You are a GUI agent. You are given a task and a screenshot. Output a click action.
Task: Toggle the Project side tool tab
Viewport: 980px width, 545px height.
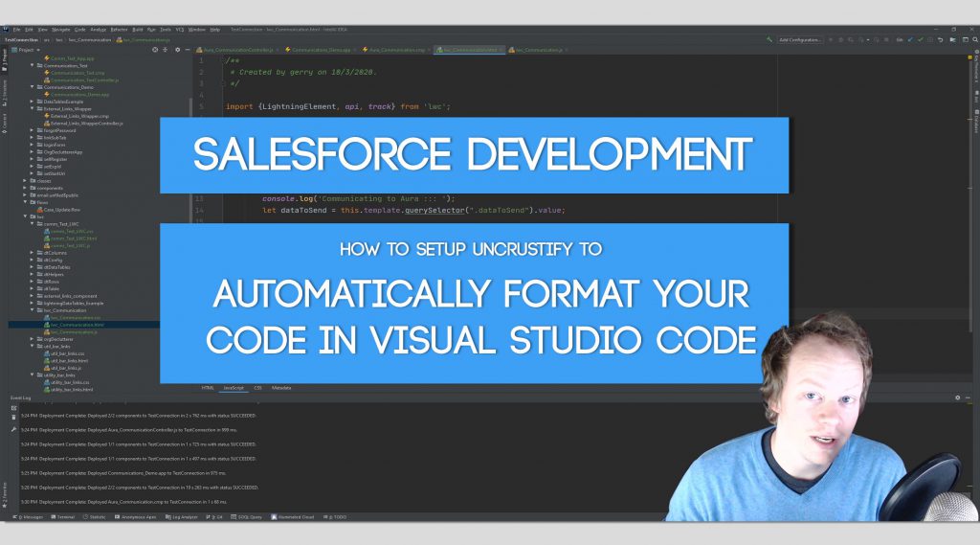coord(5,61)
